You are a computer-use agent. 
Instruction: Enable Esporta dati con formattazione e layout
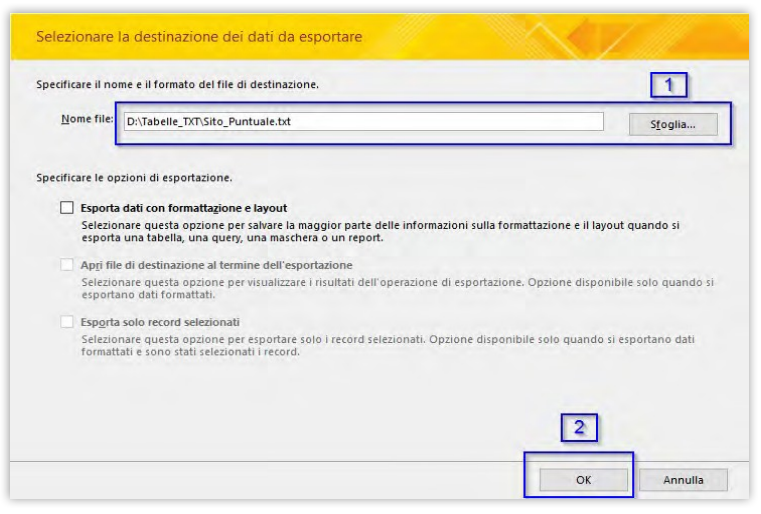pos(67,208)
